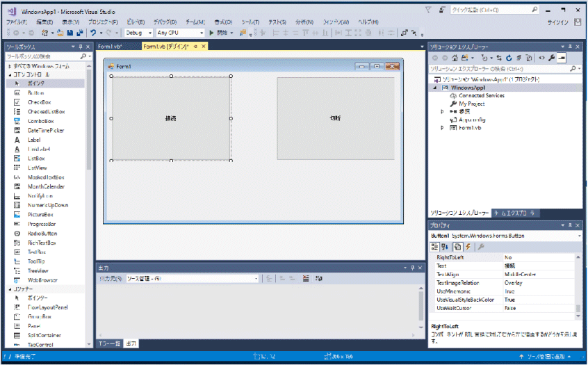The image size is (588, 365).
Task: Switch to the Team Explorer tab
Action: (514, 213)
